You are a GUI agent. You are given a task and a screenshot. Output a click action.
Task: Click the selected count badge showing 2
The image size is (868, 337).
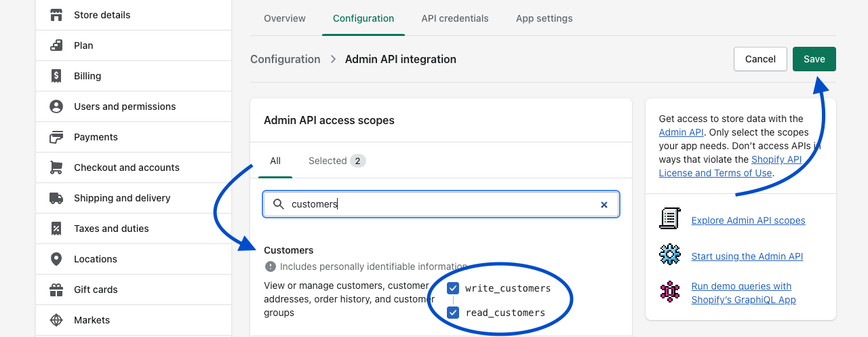click(358, 161)
